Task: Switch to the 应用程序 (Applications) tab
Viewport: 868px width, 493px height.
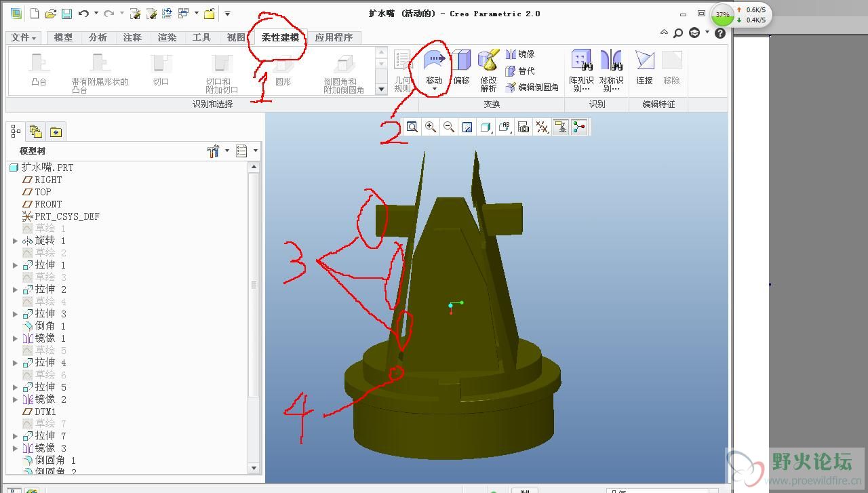Action: tap(334, 38)
